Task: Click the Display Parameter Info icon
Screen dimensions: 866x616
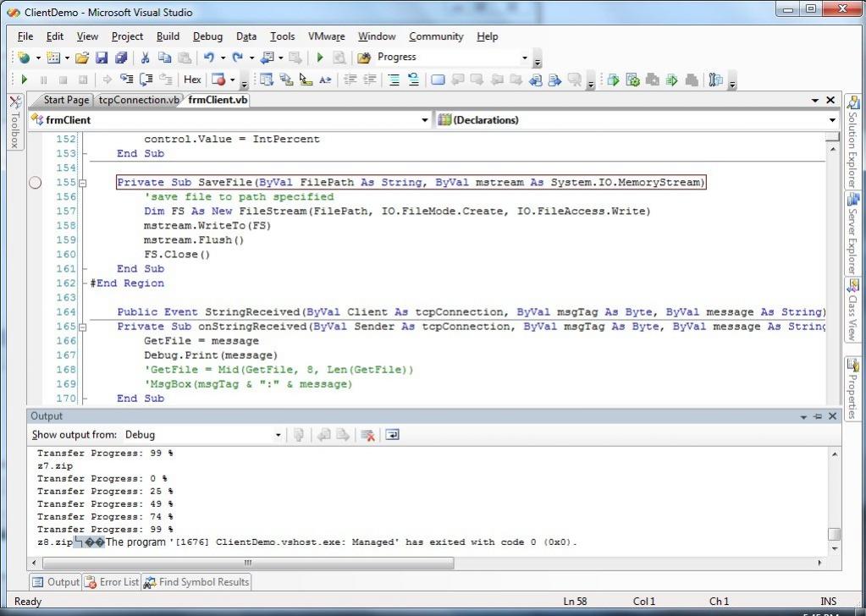Action: pyautogui.click(x=286, y=80)
